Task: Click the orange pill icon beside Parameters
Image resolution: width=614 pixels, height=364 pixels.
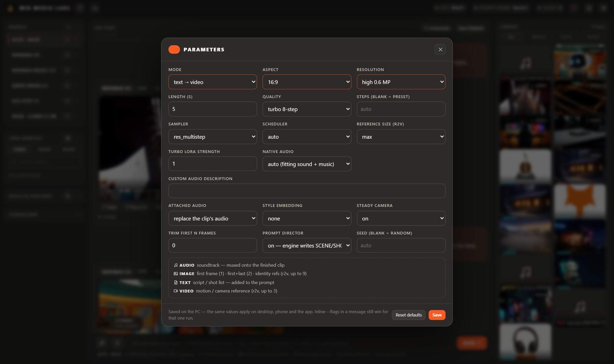Action: tap(174, 49)
